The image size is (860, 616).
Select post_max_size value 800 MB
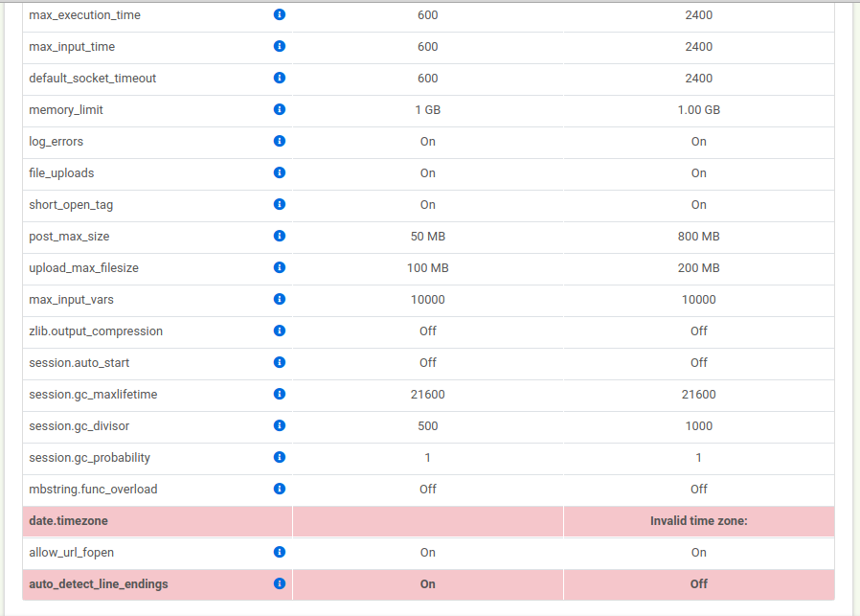(699, 237)
